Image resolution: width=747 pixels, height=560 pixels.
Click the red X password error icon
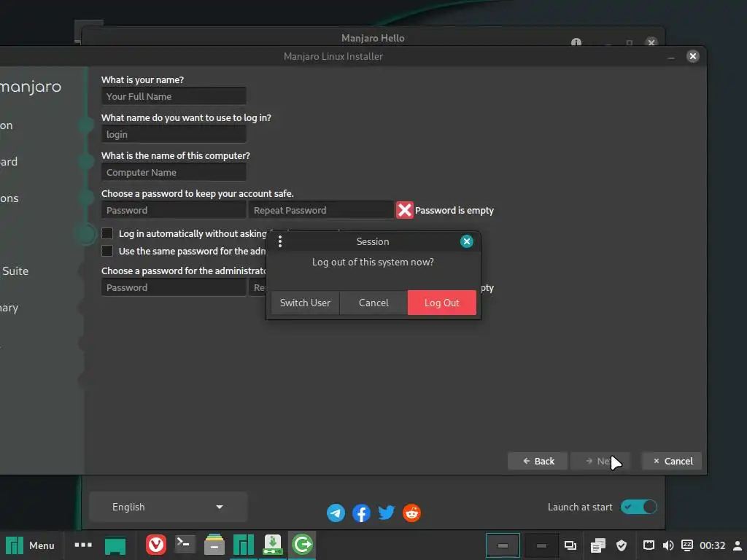point(404,210)
